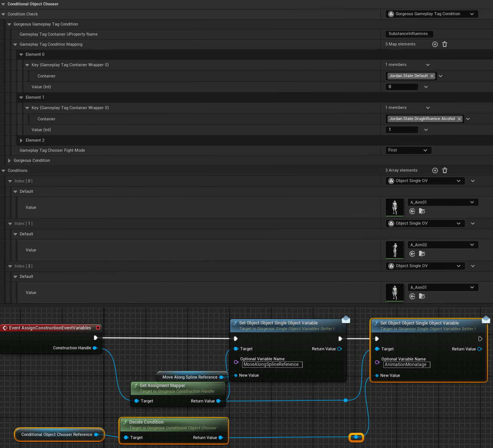Use selected asset for Index 2 value

click(x=412, y=296)
